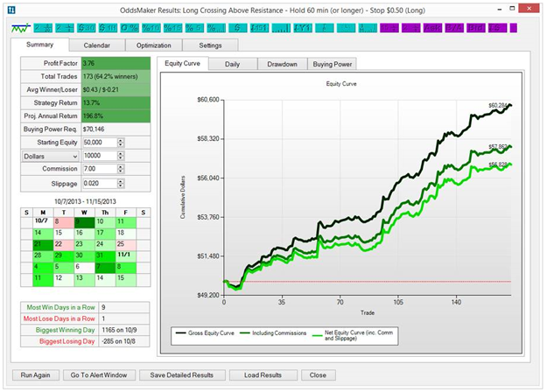This screenshot has width=547, height=392.
Task: Click the teal '%10' filter icon
Action: (x=151, y=28)
